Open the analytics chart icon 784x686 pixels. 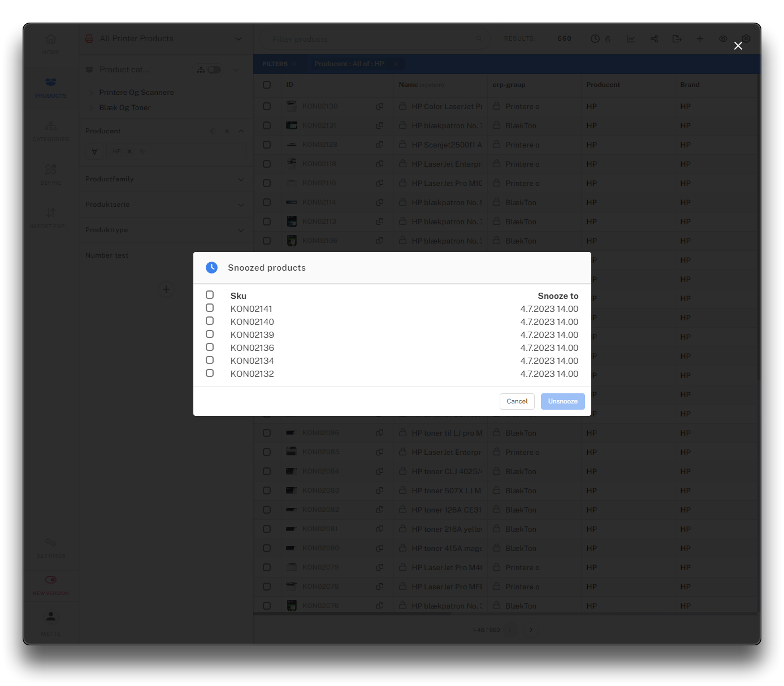click(x=631, y=39)
